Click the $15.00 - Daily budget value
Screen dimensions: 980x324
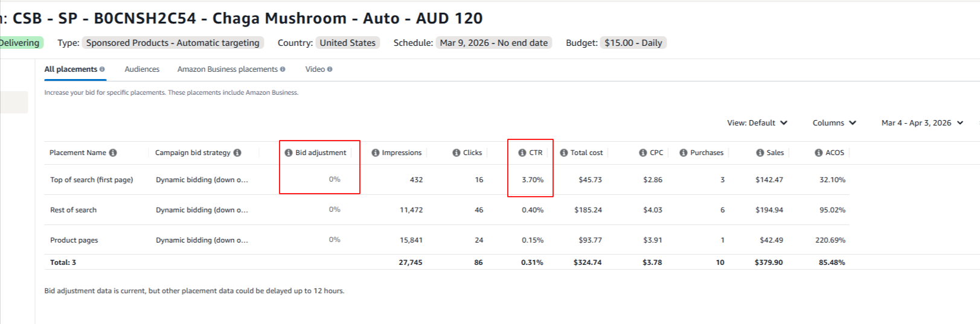coord(633,43)
